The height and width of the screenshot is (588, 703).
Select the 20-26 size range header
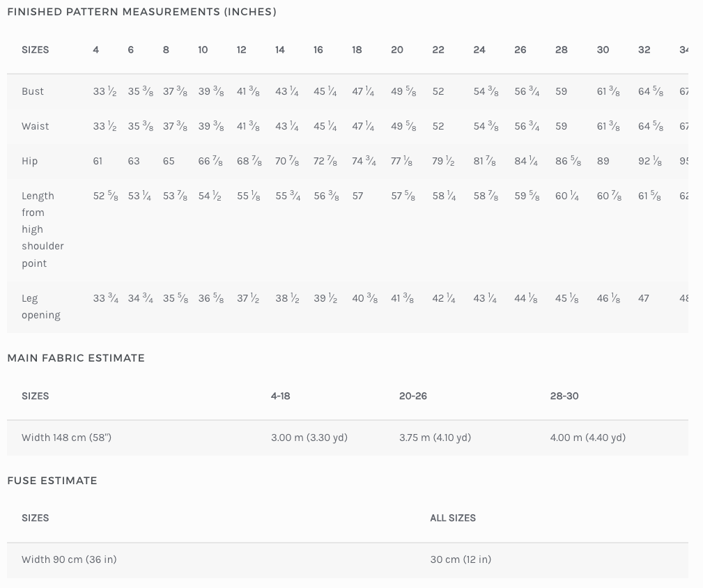click(413, 396)
